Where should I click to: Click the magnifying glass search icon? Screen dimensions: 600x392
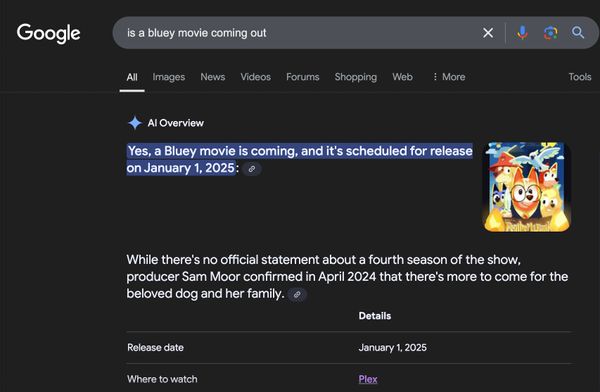tap(578, 33)
